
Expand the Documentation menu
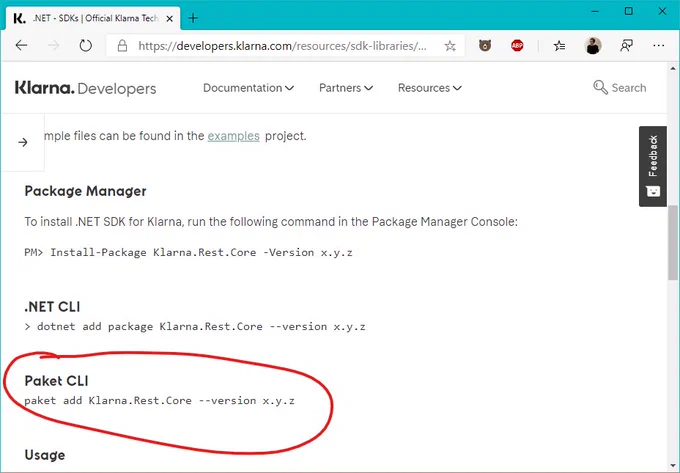(248, 88)
